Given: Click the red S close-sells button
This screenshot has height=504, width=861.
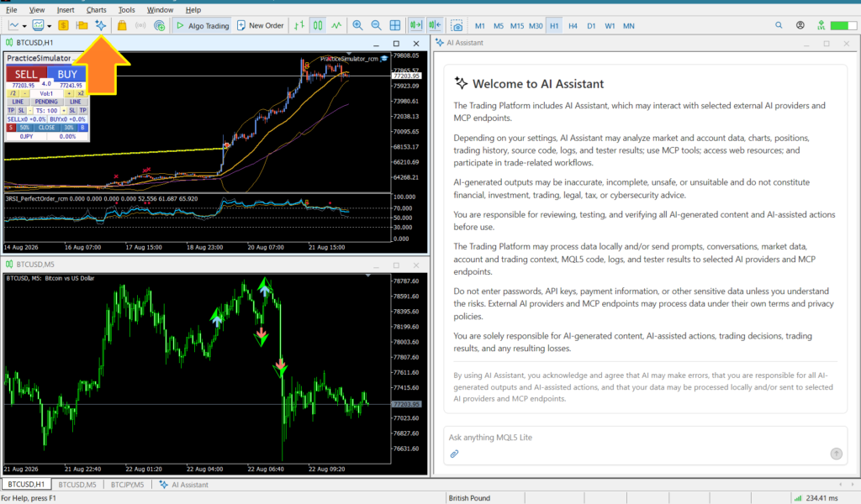Looking at the screenshot, I should click(10, 128).
